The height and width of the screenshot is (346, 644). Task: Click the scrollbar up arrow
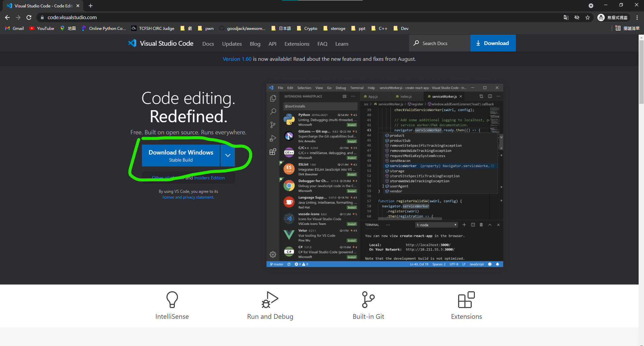pyautogui.click(x=641, y=37)
